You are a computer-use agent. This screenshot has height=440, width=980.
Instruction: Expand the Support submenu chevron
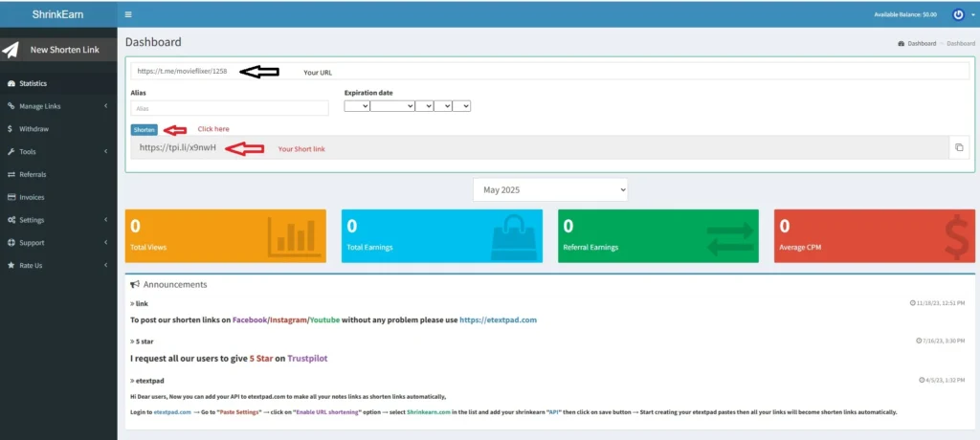click(x=105, y=243)
